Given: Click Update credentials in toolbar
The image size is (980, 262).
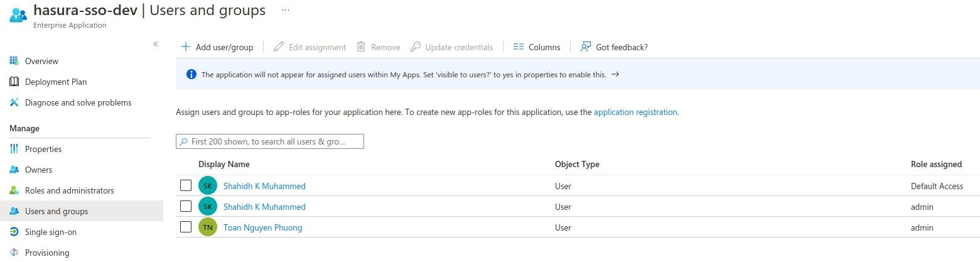Looking at the screenshot, I should (452, 47).
